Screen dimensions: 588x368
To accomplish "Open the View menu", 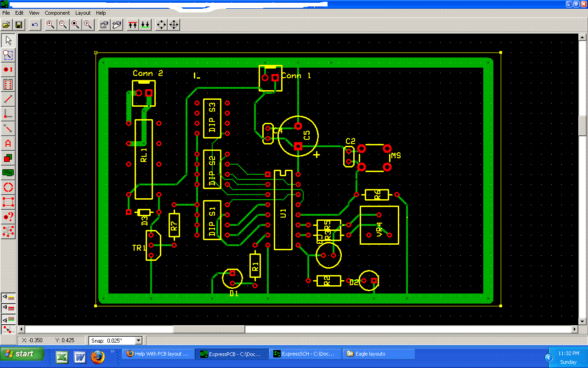I will pyautogui.click(x=34, y=13).
